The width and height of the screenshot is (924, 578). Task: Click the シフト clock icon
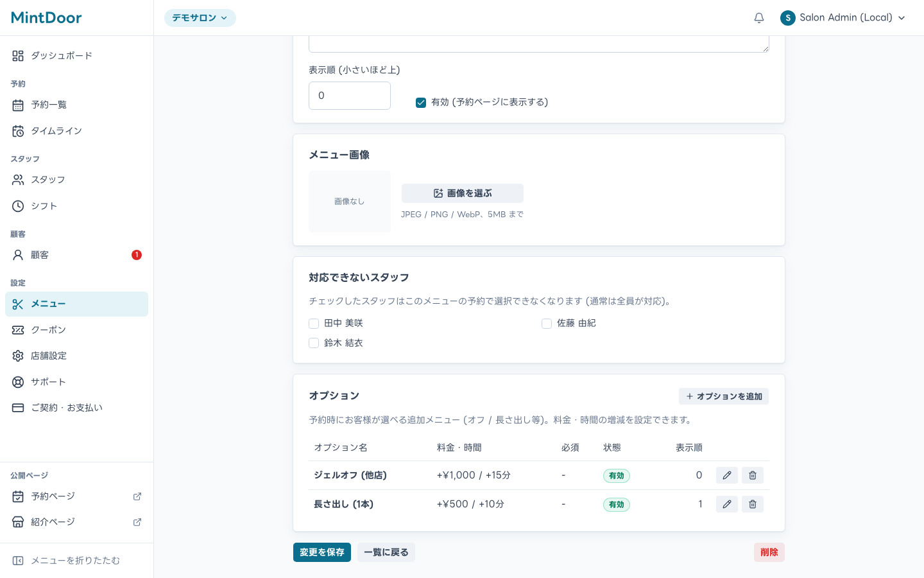[x=18, y=206]
